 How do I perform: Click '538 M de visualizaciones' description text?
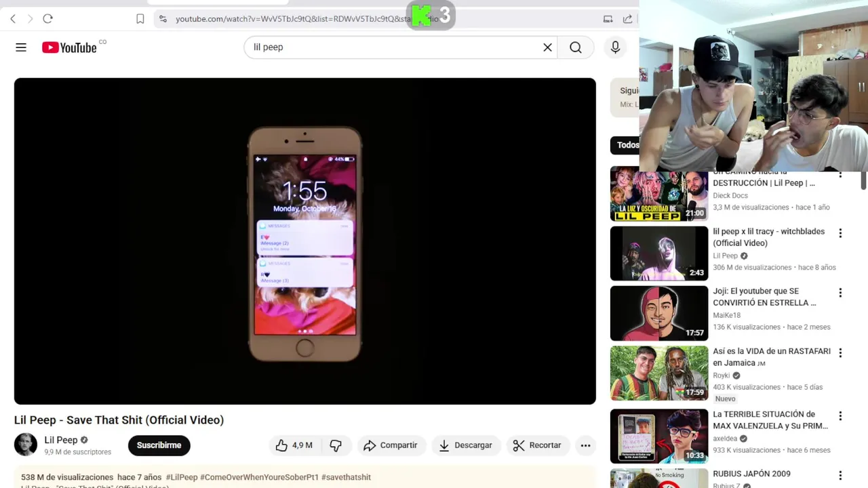click(67, 477)
